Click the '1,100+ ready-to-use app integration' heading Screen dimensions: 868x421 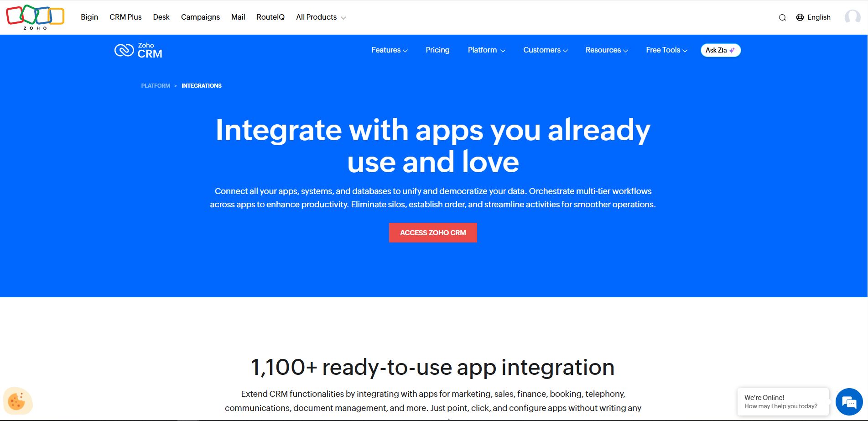point(433,367)
